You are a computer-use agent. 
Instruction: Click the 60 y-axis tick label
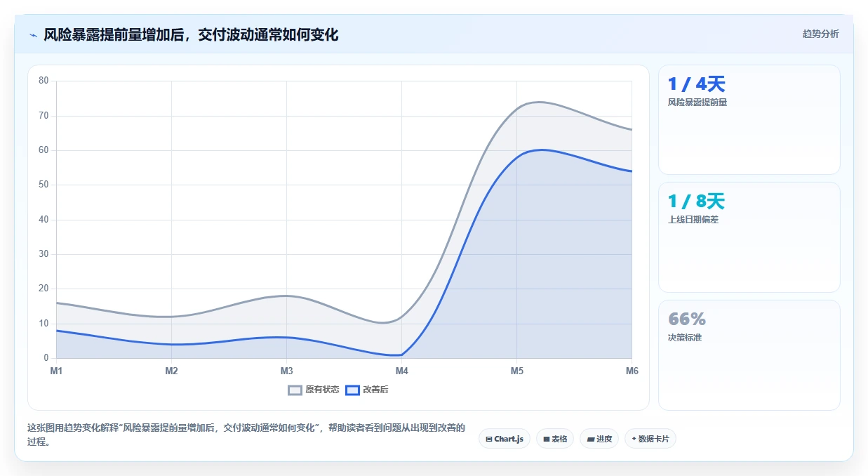44,150
